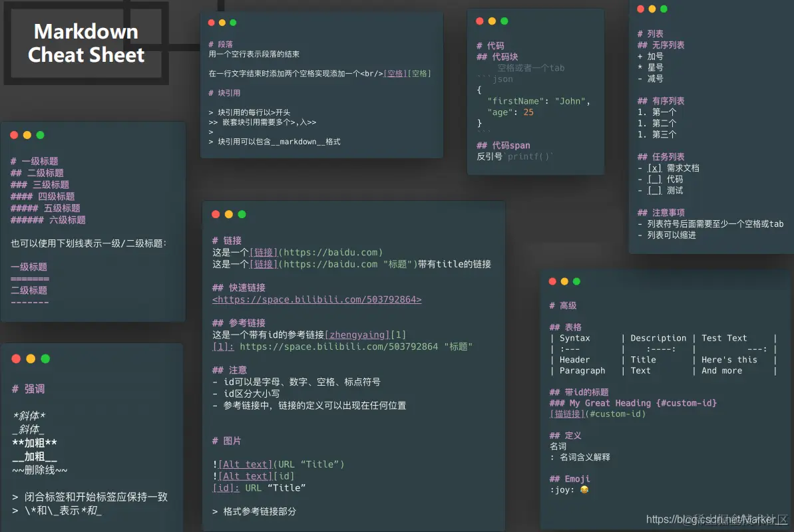Image resolution: width=794 pixels, height=532 pixels.
Task: Click the red dot in the 强调 window
Action: (x=16, y=358)
